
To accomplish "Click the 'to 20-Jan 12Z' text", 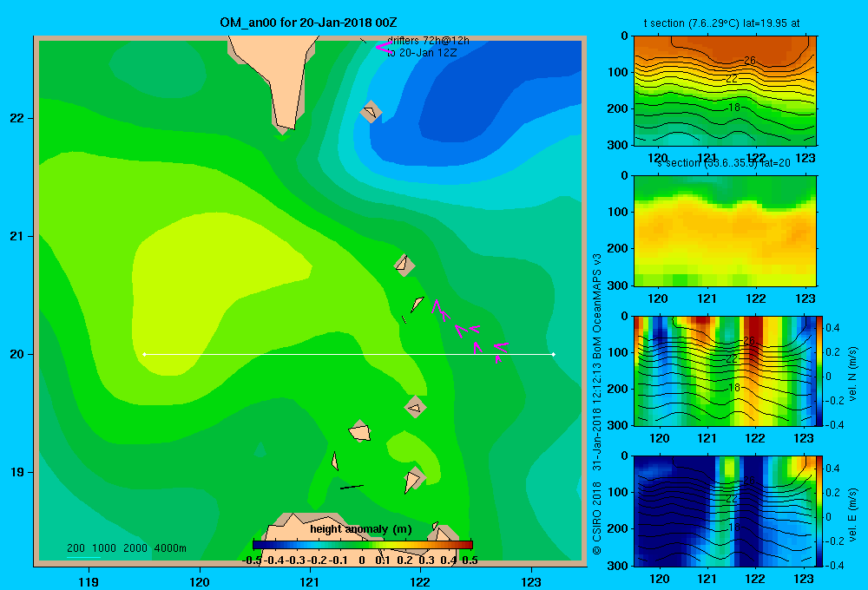I will (x=422, y=53).
